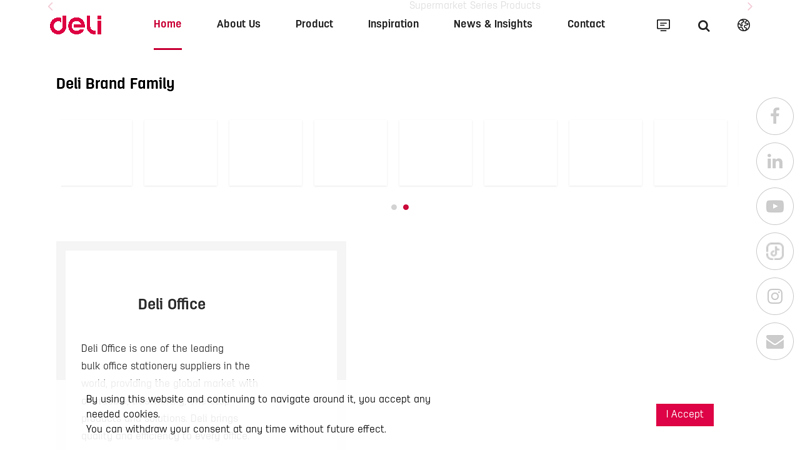Viewport: 800px width, 450px height.
Task: Open the Instagram social icon
Action: pyautogui.click(x=774, y=296)
